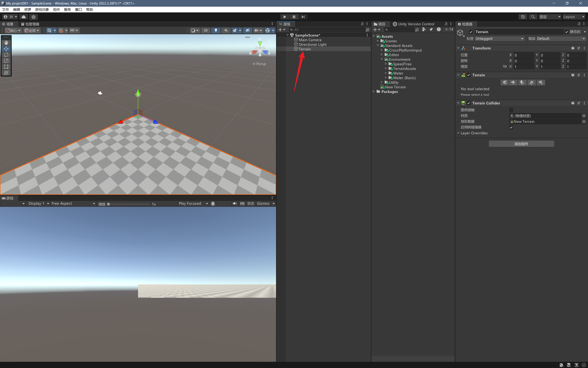
Task: Select the Scale tool
Action: point(6,60)
